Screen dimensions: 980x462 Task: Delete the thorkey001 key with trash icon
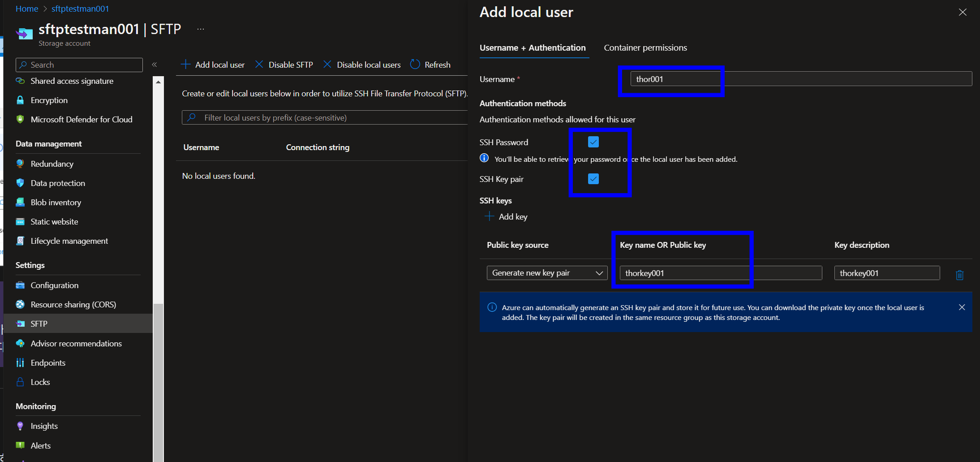tap(959, 275)
